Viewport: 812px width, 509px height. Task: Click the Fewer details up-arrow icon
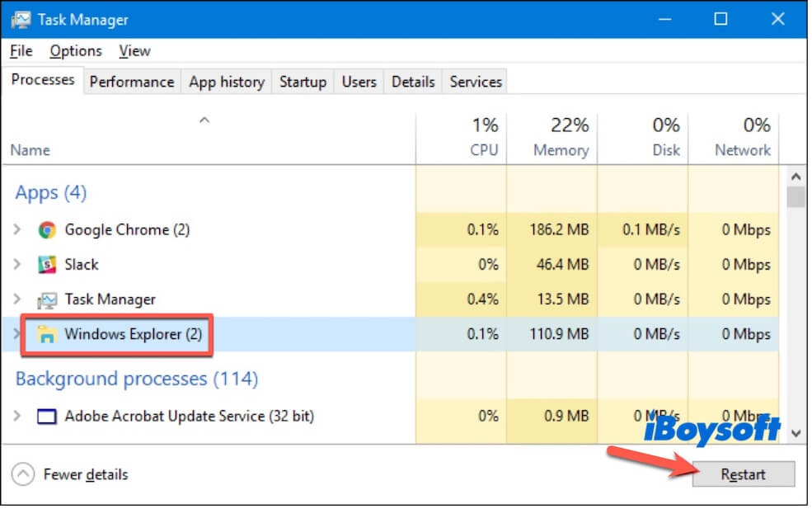pyautogui.click(x=23, y=474)
